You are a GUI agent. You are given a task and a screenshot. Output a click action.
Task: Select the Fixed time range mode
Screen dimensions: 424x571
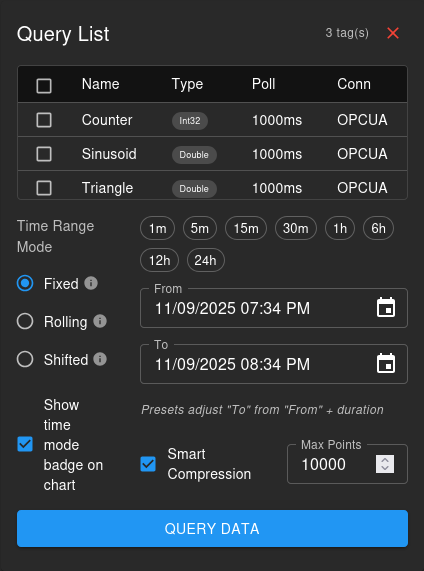click(25, 283)
